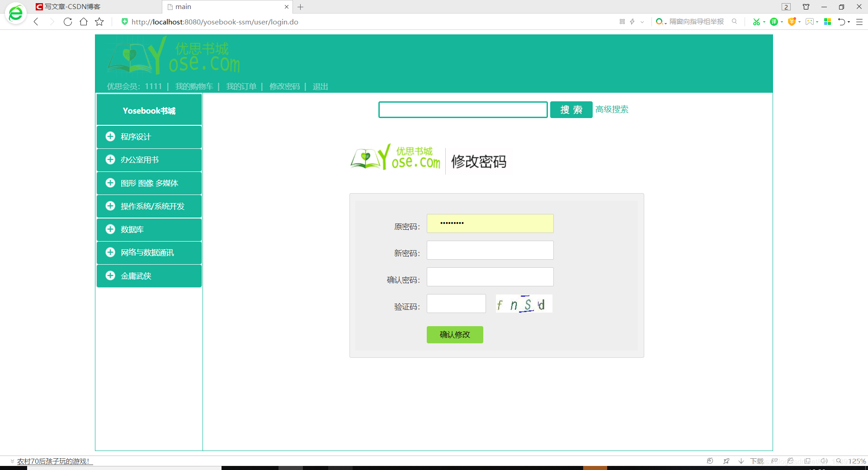
Task: Click the lightning speed-mode icon
Action: pos(632,22)
